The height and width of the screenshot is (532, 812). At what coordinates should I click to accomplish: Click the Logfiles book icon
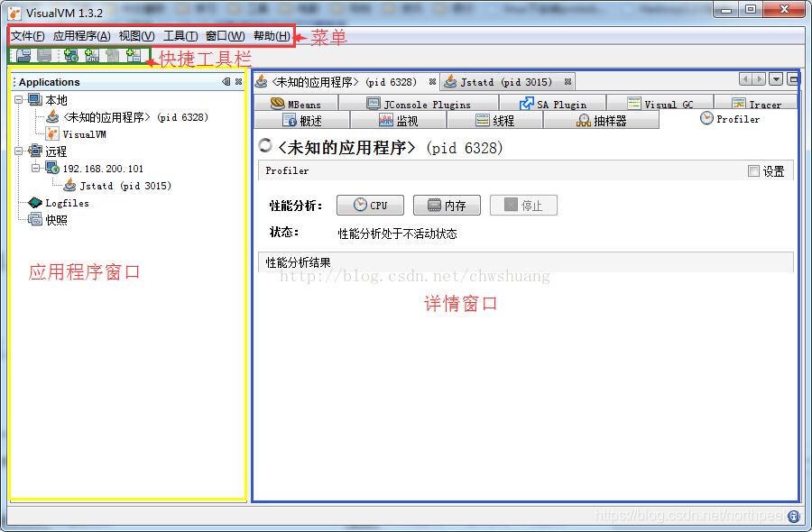tap(34, 202)
